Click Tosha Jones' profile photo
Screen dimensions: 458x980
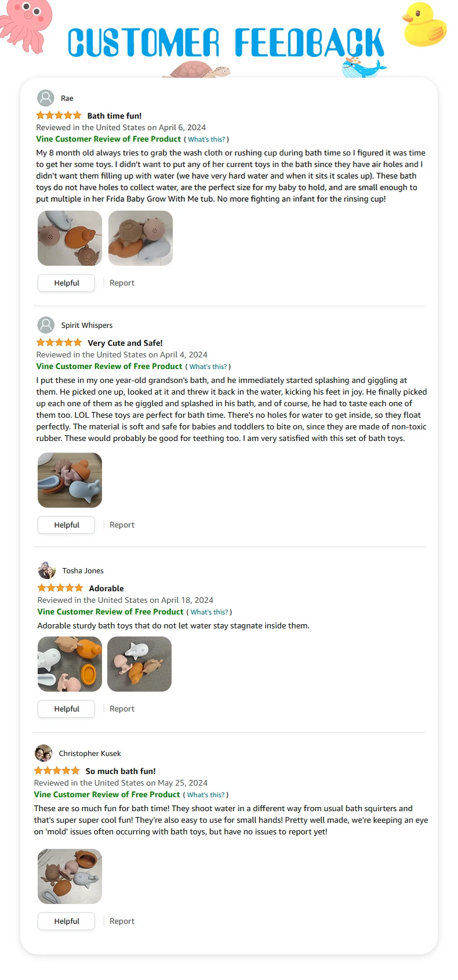(x=46, y=570)
